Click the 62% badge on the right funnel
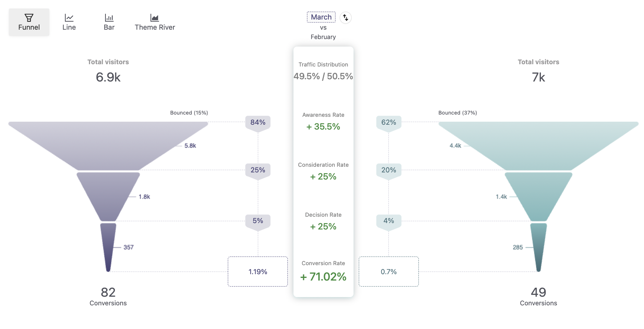644x329 pixels. pyautogui.click(x=388, y=122)
